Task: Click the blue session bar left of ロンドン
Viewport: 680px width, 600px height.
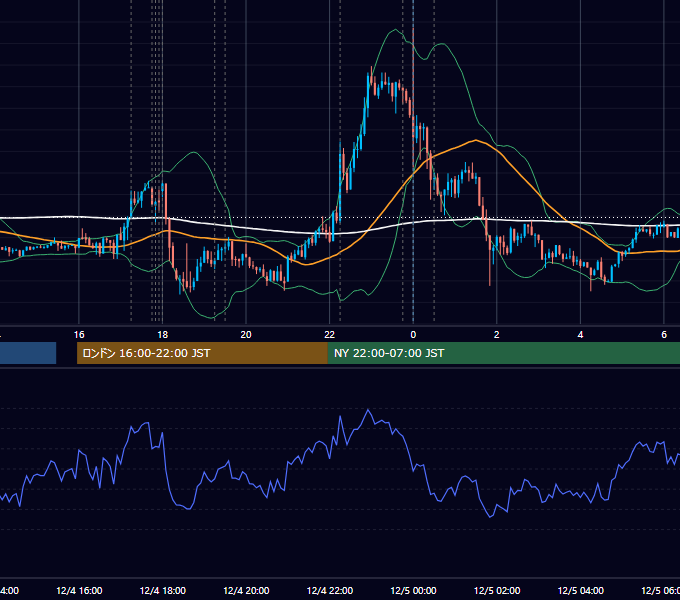Action: 28,353
